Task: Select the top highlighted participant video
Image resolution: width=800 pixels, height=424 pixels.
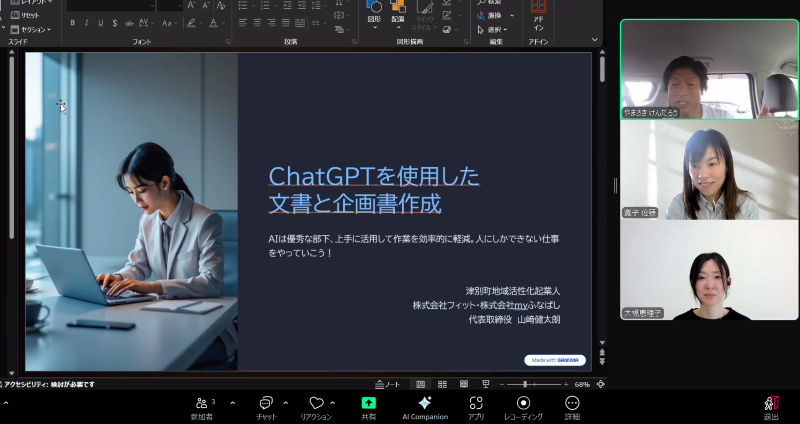Action: tap(709, 69)
